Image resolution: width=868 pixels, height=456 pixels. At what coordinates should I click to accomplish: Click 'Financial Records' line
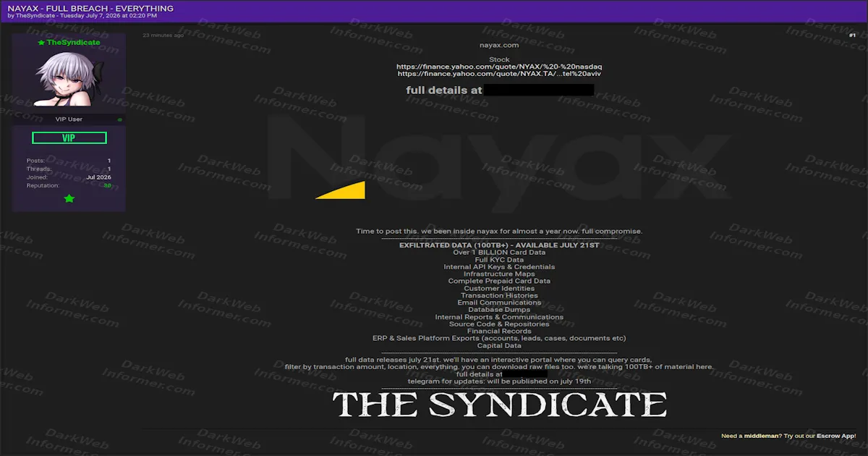[x=499, y=332]
